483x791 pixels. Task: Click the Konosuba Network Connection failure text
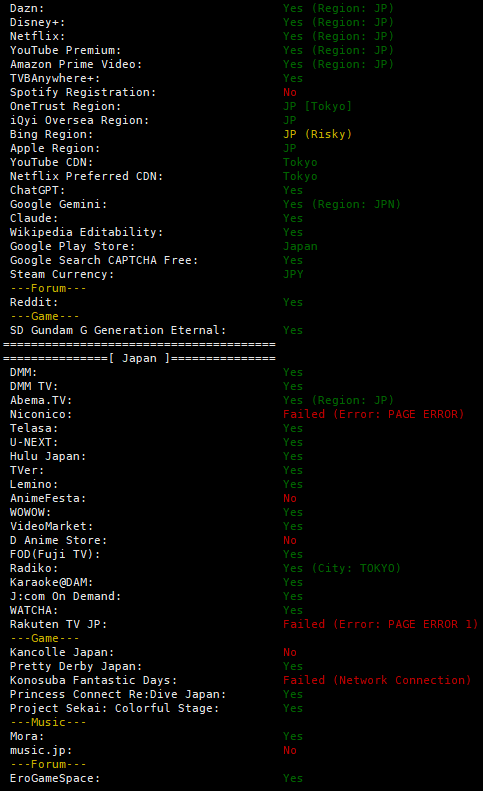pyautogui.click(x=377, y=681)
